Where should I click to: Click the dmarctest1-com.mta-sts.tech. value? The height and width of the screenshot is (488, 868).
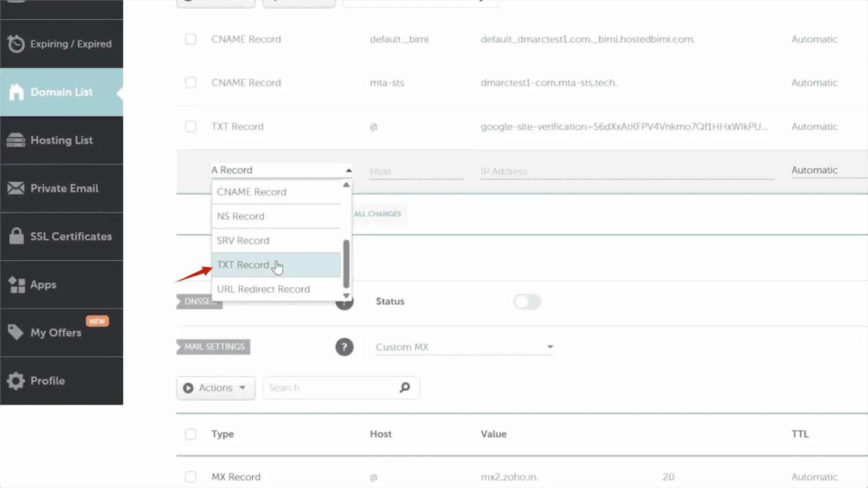click(549, 83)
